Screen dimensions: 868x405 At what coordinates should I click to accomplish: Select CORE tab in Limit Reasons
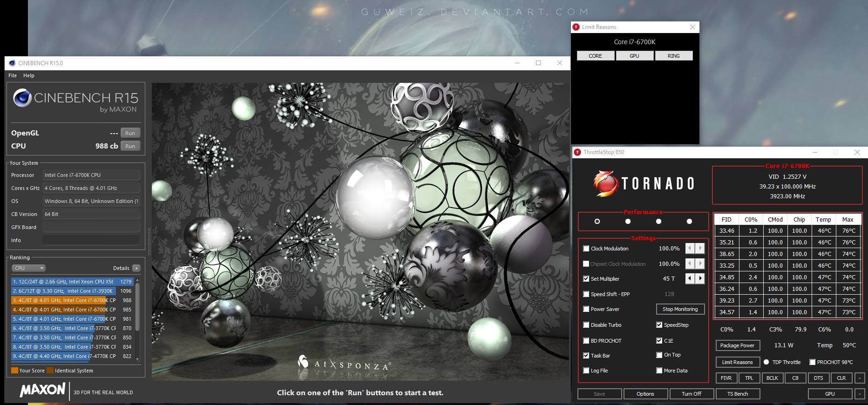(595, 56)
